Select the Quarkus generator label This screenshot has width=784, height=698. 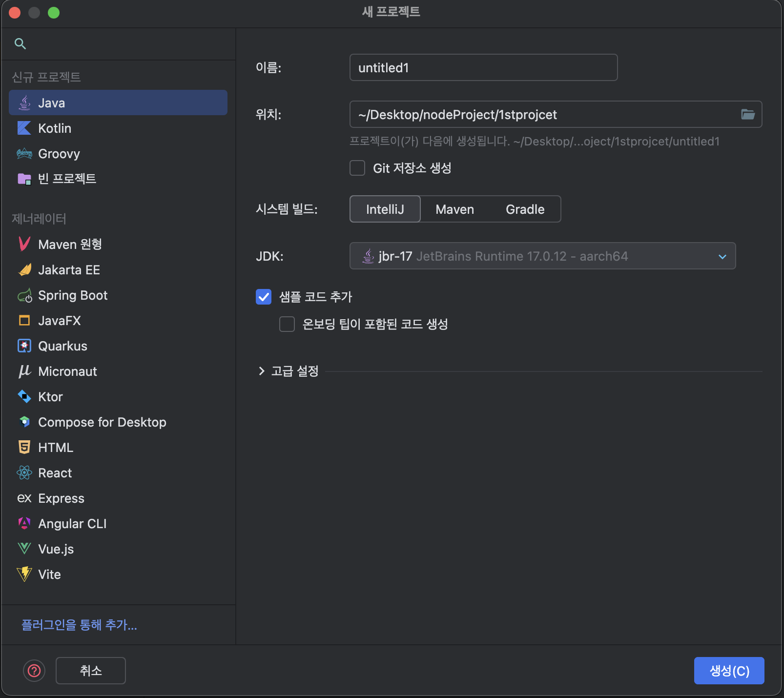62,346
